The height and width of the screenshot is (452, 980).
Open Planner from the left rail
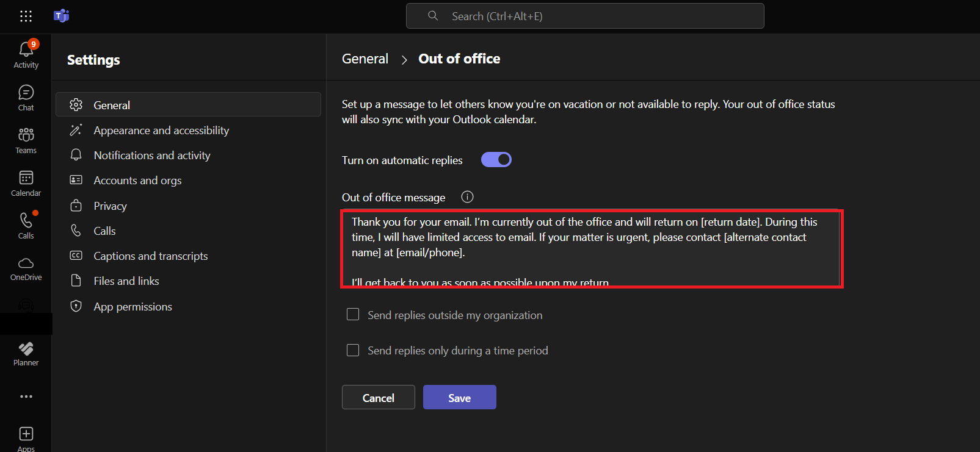click(x=26, y=354)
